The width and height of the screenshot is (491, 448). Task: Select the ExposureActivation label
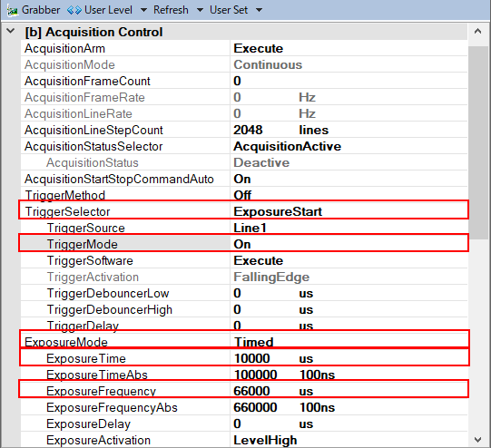tap(98, 440)
